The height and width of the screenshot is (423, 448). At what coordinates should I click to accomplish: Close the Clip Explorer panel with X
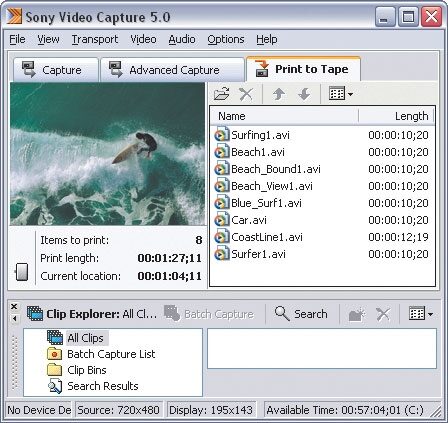[x=14, y=306]
